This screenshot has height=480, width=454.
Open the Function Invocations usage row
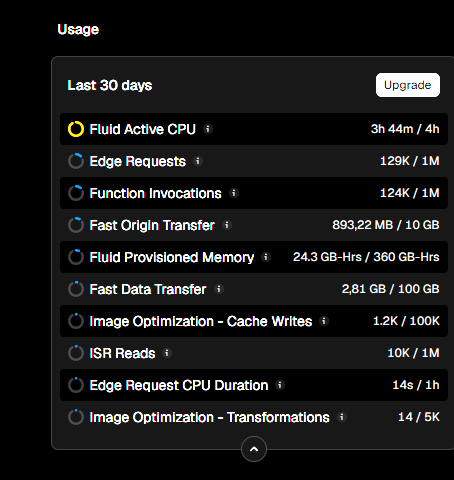(x=254, y=193)
